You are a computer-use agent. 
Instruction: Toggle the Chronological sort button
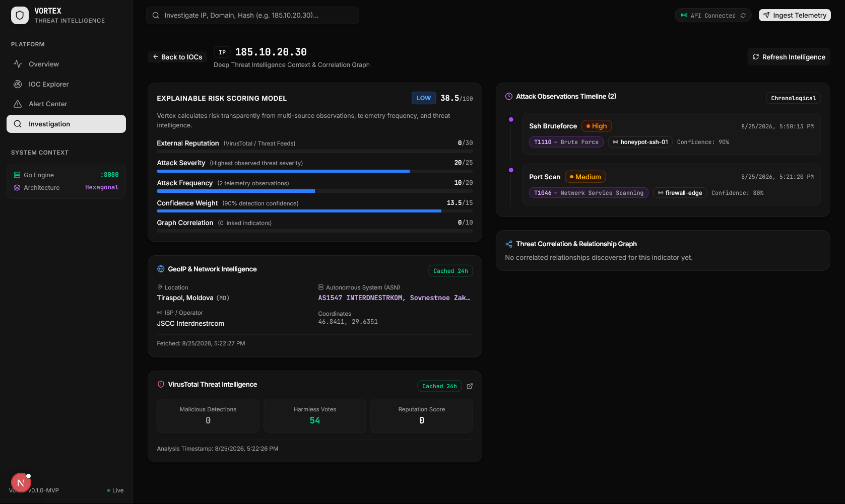pos(793,98)
